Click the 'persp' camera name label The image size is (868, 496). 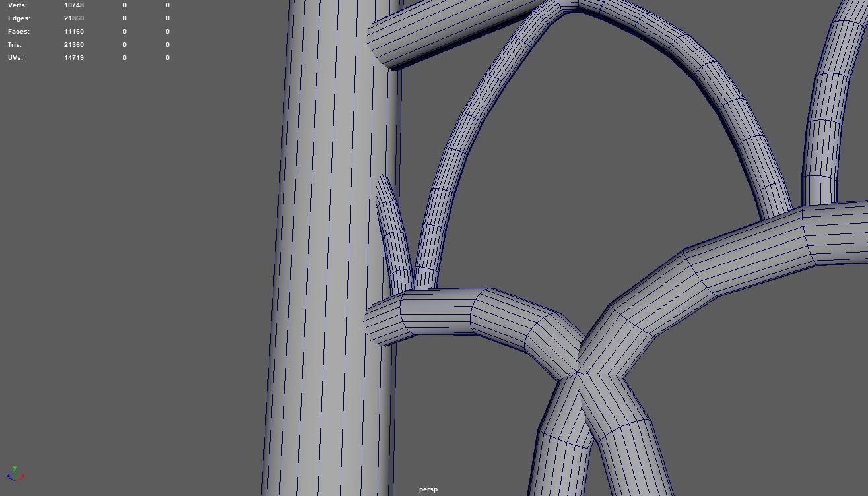coord(428,489)
